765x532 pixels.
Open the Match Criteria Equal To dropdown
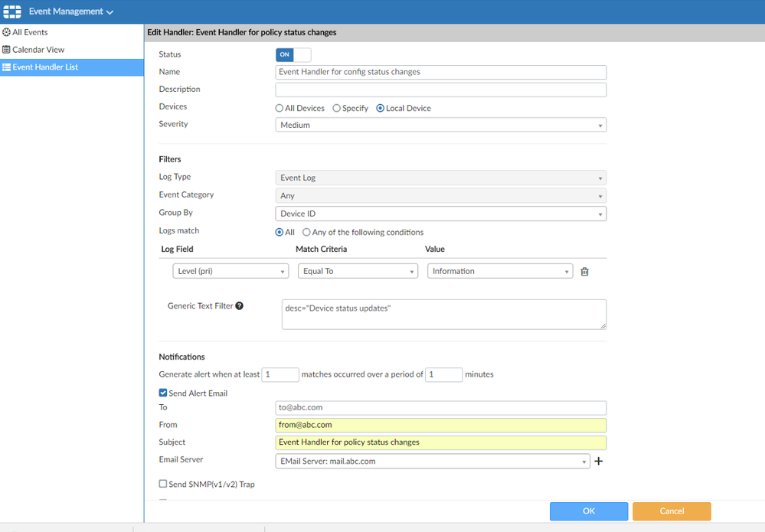coord(358,271)
